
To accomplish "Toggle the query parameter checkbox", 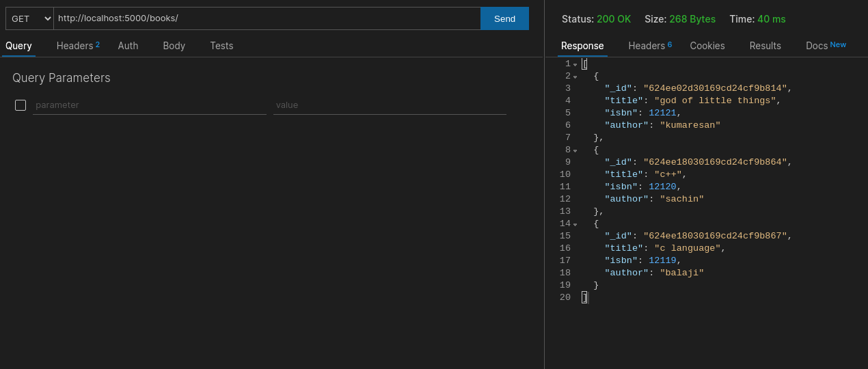I will (x=21, y=105).
